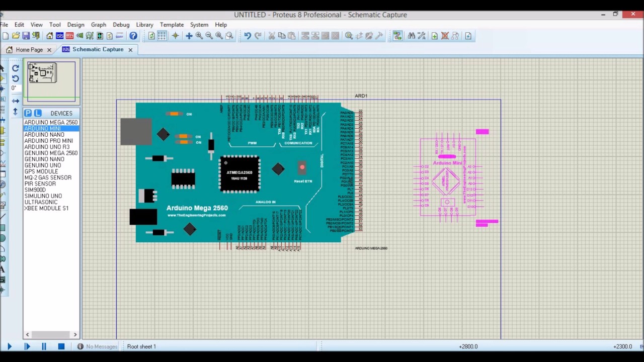This screenshot has height=362, width=644.
Task: Click the Pause simulation button
Action: click(44, 346)
